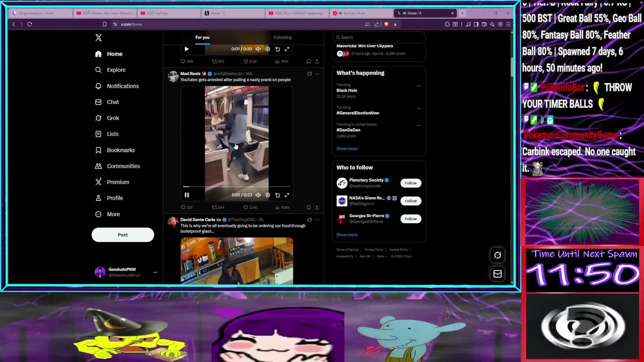The image size is (644, 362).
Task: Open Notifications in the sidebar
Action: (117, 86)
